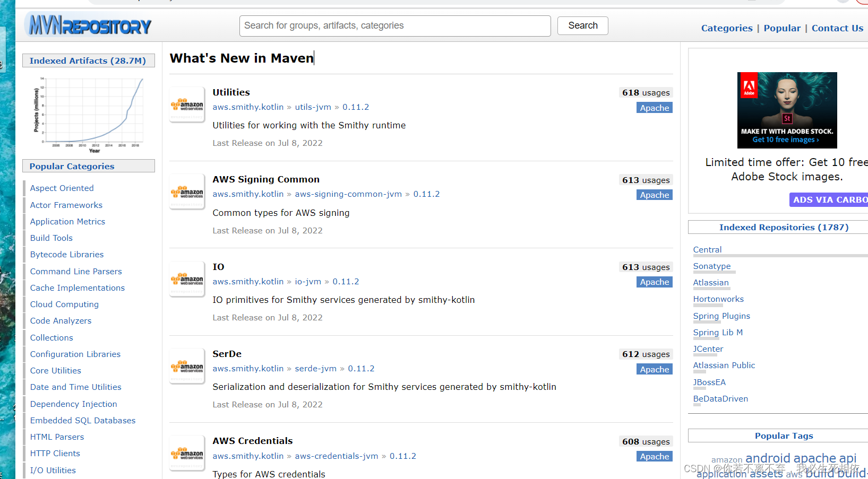868x479 pixels.
Task: Open Embedded SQL Databases category
Action: coord(83,420)
